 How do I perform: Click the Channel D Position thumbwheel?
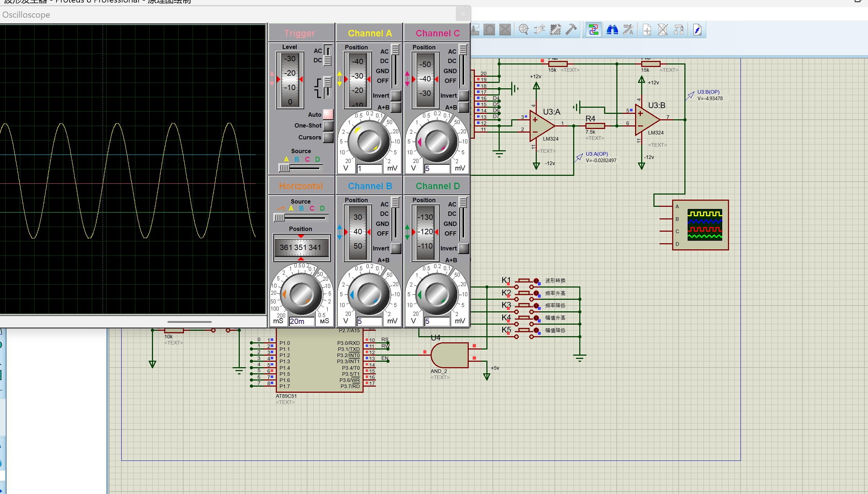pyautogui.click(x=425, y=233)
